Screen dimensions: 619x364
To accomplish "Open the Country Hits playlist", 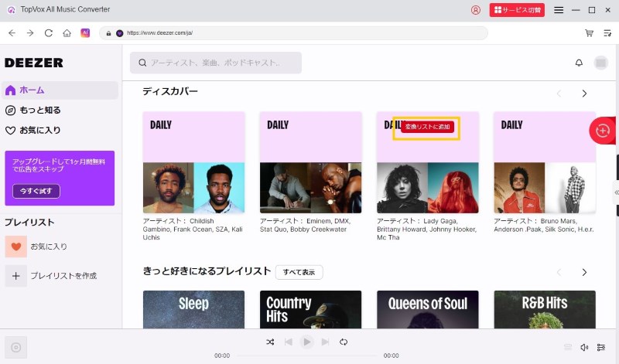I will click(x=310, y=310).
